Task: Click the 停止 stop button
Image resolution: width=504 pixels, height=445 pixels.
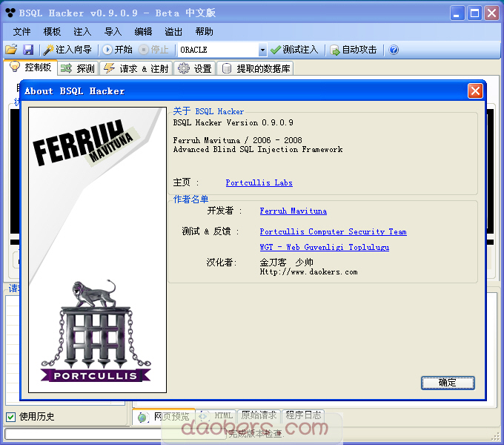Action: pos(154,50)
